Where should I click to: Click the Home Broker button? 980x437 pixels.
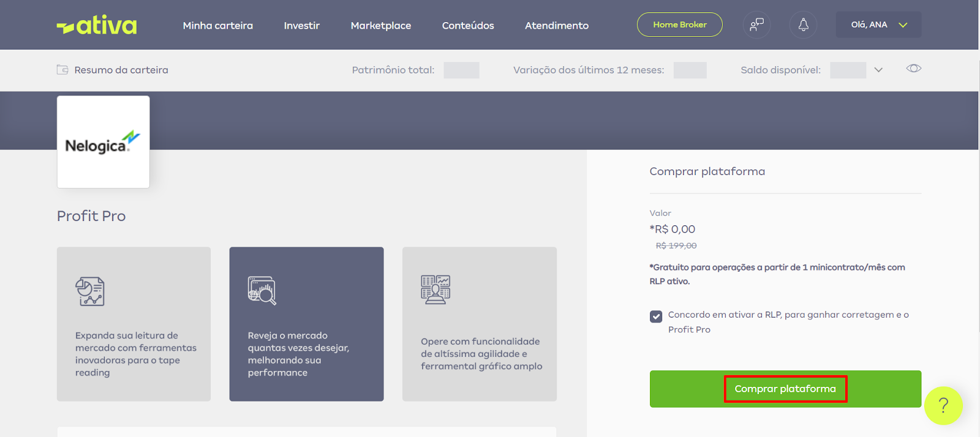point(680,24)
